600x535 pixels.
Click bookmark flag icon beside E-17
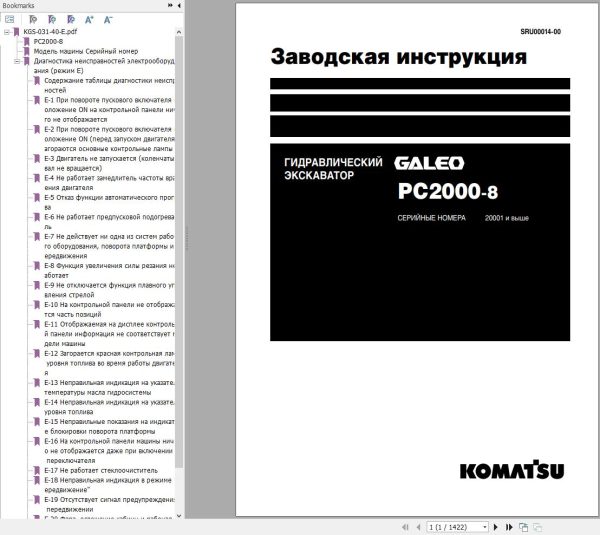click(x=37, y=470)
